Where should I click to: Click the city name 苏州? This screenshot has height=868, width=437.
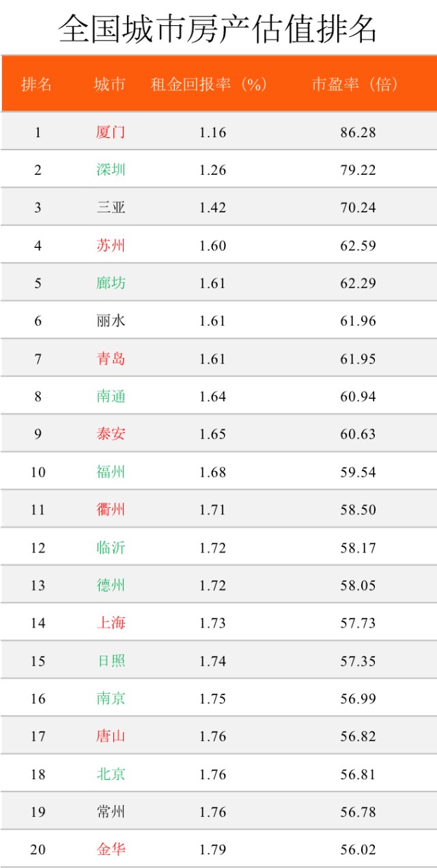point(111,245)
